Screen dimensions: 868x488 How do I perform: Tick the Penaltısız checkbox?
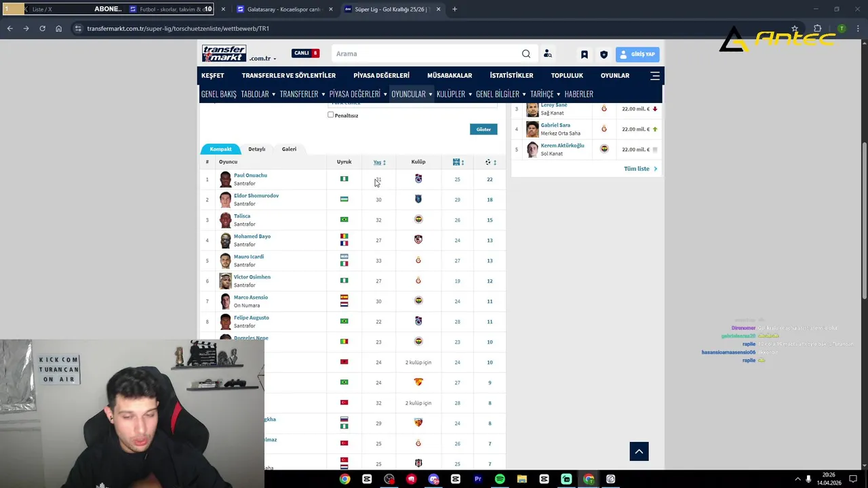(331, 115)
